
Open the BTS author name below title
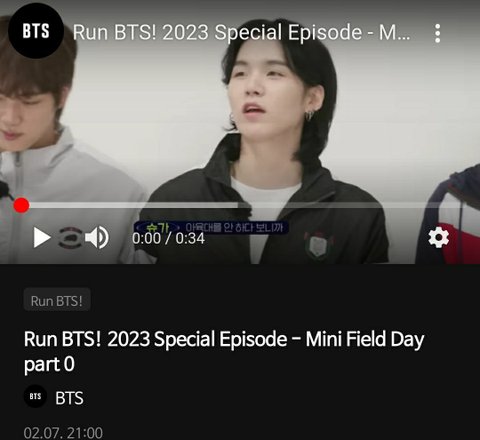69,398
